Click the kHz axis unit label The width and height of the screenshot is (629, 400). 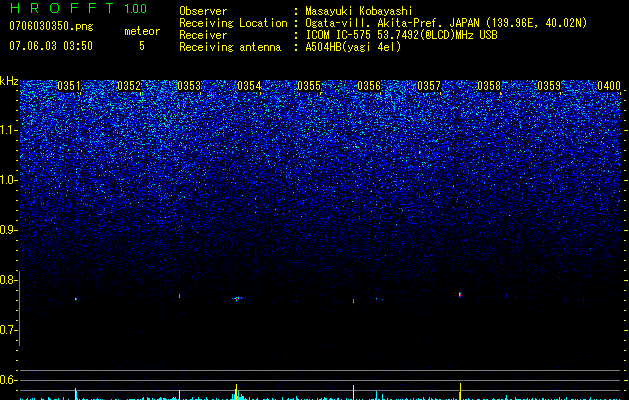tap(9, 81)
